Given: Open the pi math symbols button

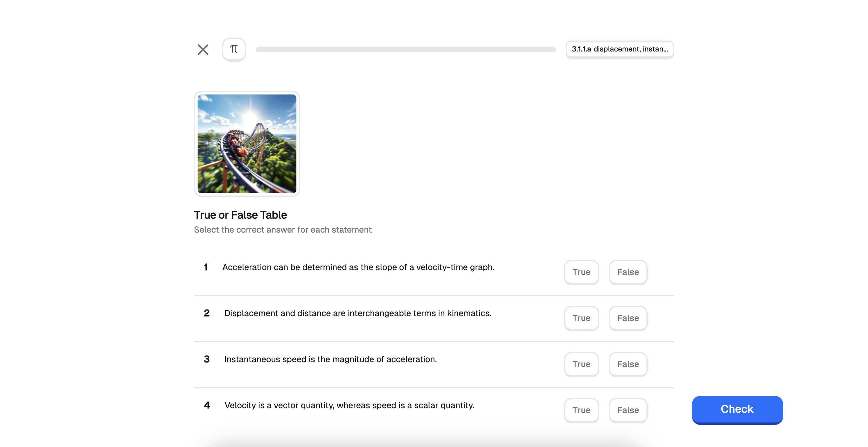Looking at the screenshot, I should pyautogui.click(x=234, y=49).
